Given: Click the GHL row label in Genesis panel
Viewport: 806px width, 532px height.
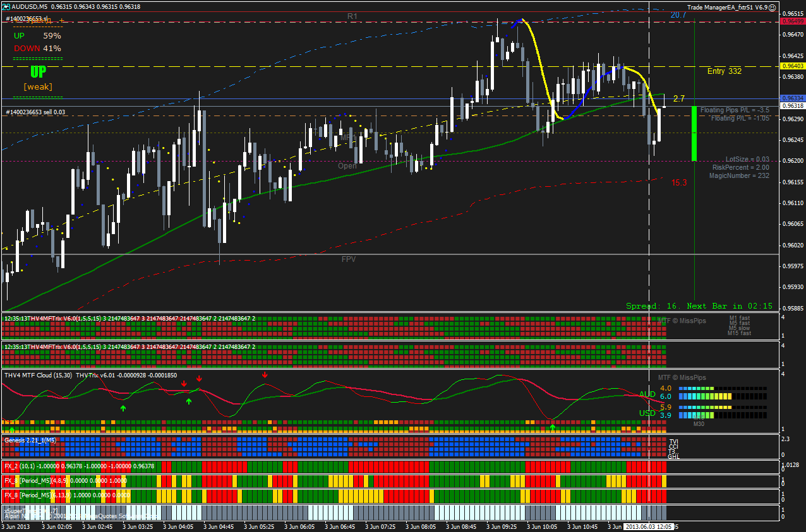Looking at the screenshot, I should [x=673, y=456].
